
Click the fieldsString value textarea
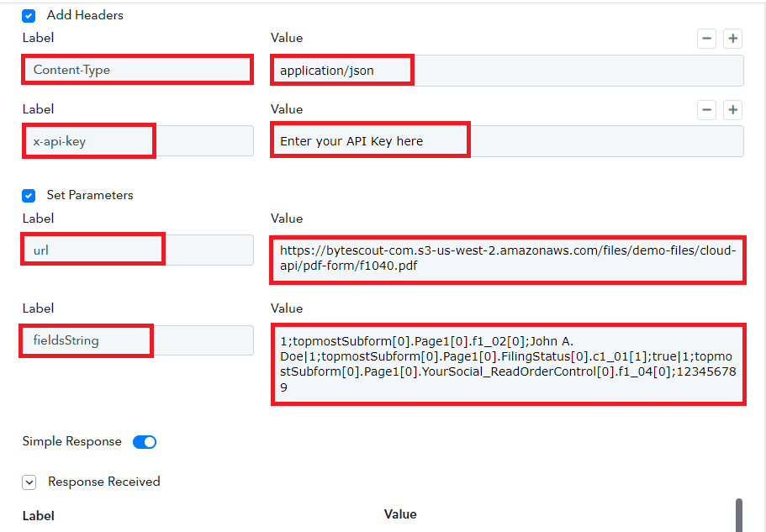(x=508, y=363)
